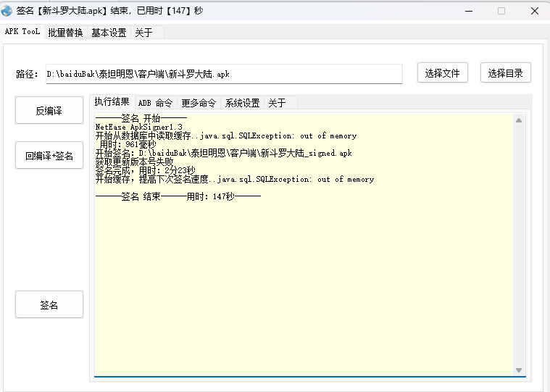Maximize the application window

tap(501, 11)
